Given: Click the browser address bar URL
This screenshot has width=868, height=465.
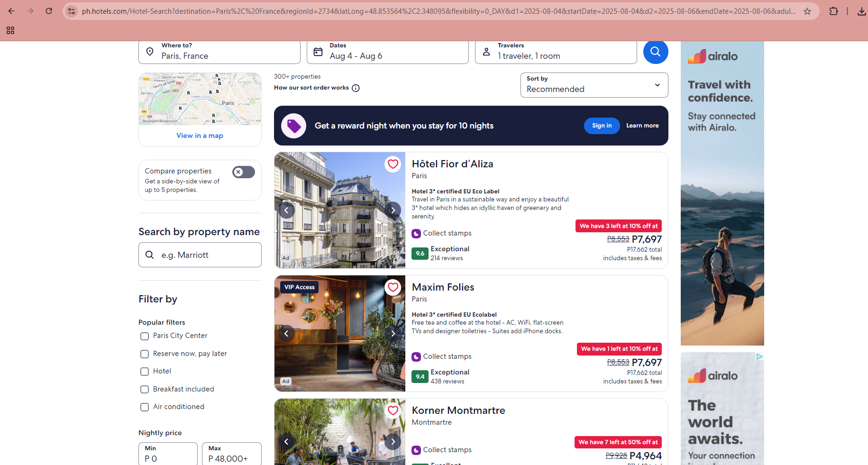Looking at the screenshot, I should click(x=439, y=11).
